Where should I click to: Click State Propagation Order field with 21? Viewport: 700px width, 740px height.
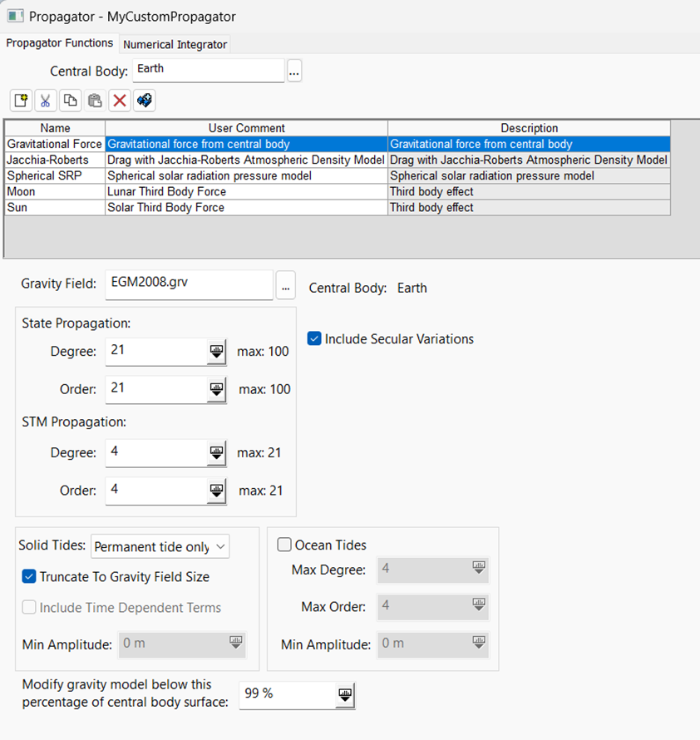click(x=156, y=389)
